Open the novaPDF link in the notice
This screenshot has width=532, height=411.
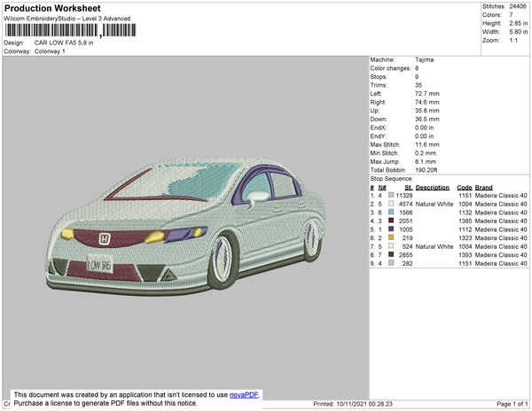pos(246,395)
